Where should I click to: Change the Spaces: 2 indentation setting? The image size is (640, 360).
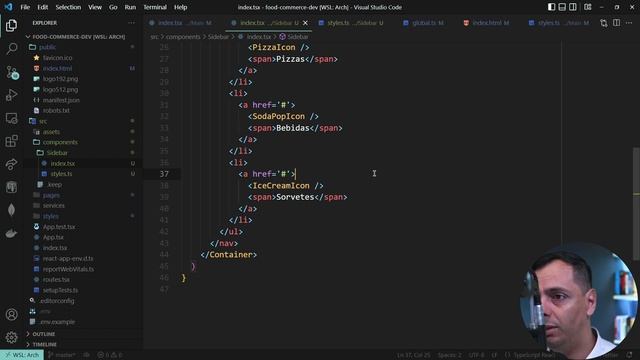[x=449, y=355]
